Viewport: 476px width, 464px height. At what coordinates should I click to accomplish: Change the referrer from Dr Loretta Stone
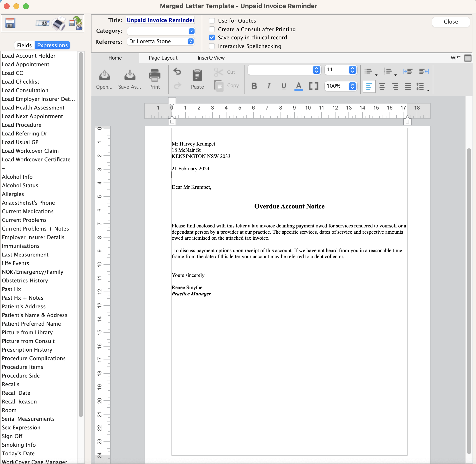(x=191, y=41)
